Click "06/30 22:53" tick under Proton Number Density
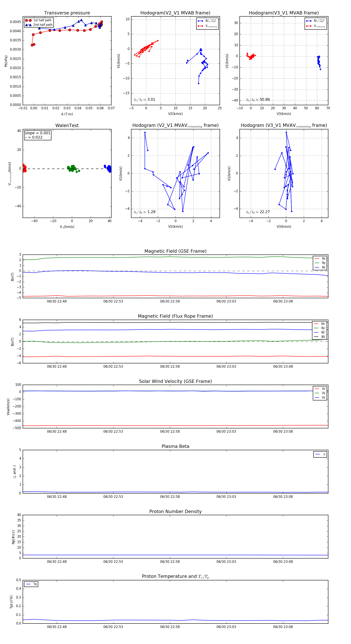Screen dimensions: 351x644 pos(113,562)
